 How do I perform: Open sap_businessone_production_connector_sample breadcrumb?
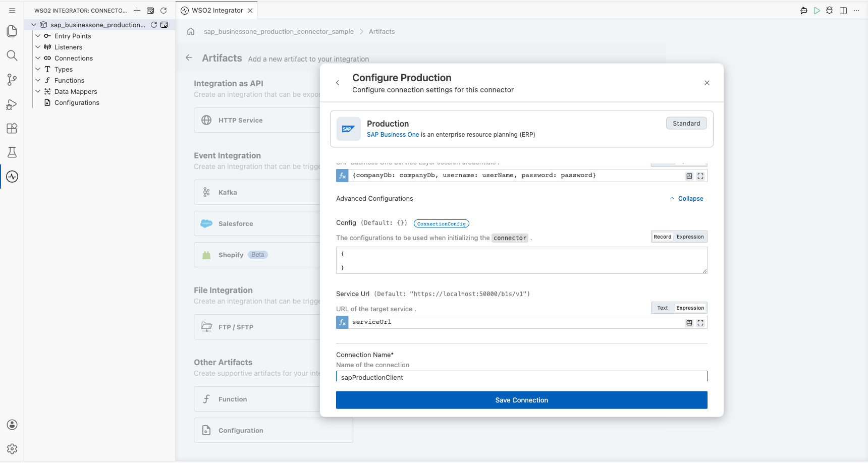point(279,31)
